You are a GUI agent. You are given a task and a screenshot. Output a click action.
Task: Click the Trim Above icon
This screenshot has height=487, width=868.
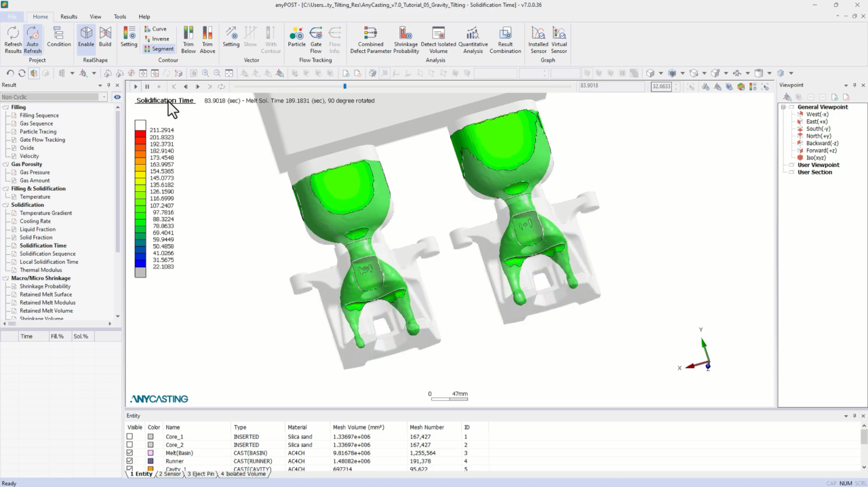pyautogui.click(x=208, y=40)
